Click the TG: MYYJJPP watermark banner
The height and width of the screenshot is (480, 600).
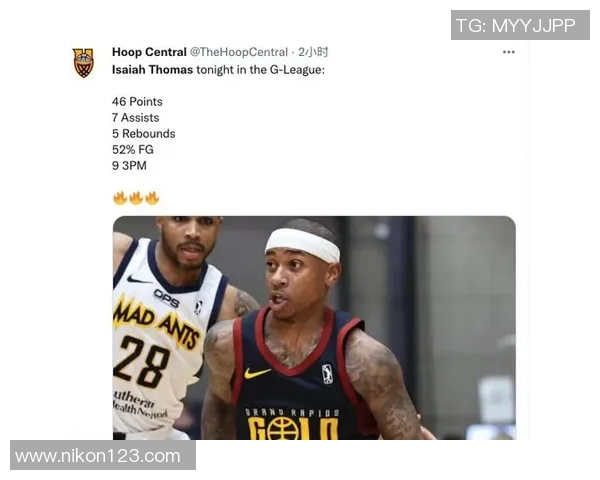click(x=520, y=25)
